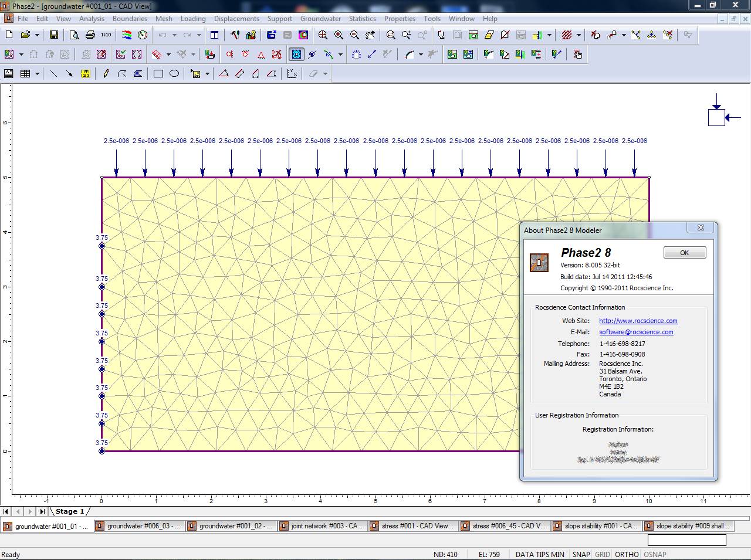The width and height of the screenshot is (751, 560).
Task: Open Print Preview icon
Action: (x=74, y=35)
